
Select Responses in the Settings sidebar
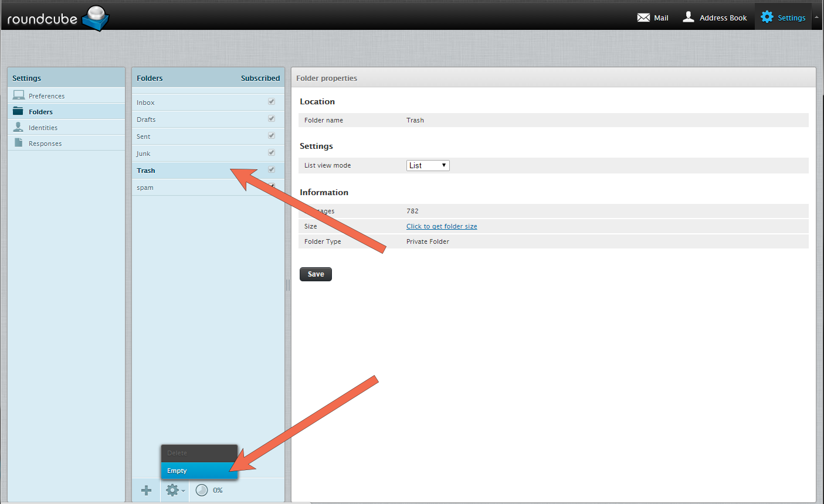(x=46, y=143)
